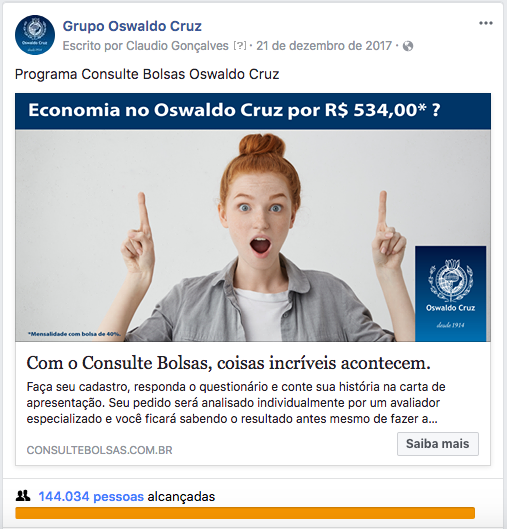Click the orange reach progress bar
This screenshot has width=507, height=529.
click(x=245, y=513)
